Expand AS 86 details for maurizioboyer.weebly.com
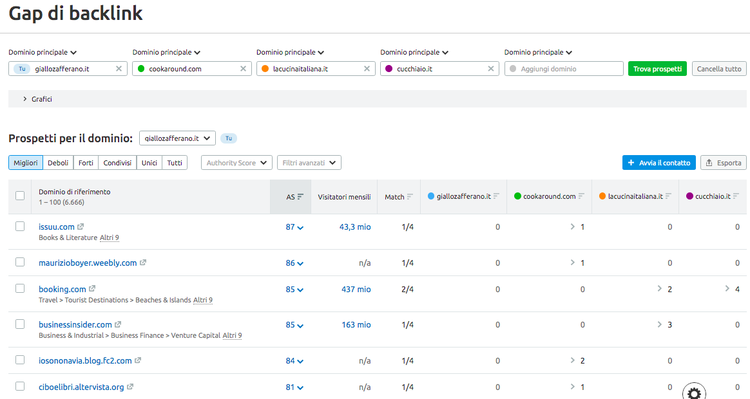The image size is (750, 399). click(x=294, y=263)
